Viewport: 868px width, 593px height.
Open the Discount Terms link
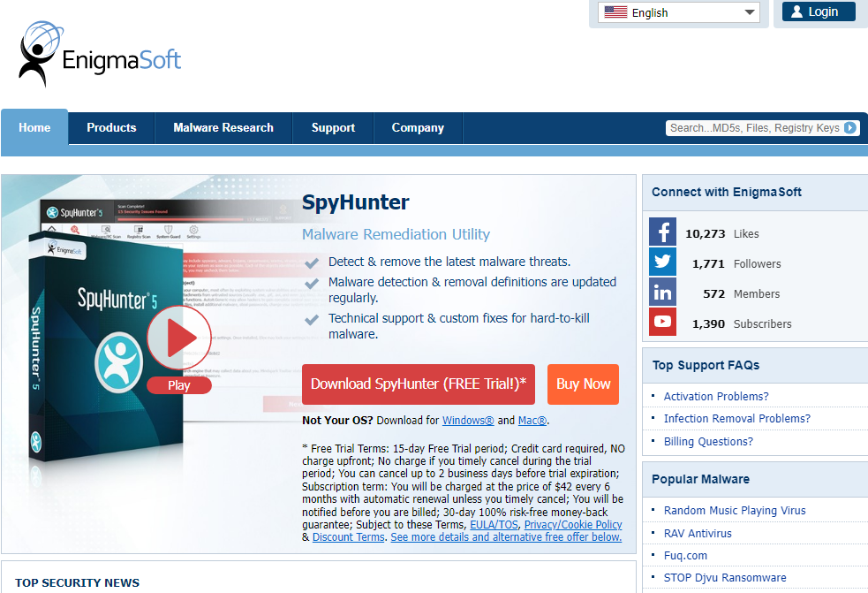(x=348, y=537)
